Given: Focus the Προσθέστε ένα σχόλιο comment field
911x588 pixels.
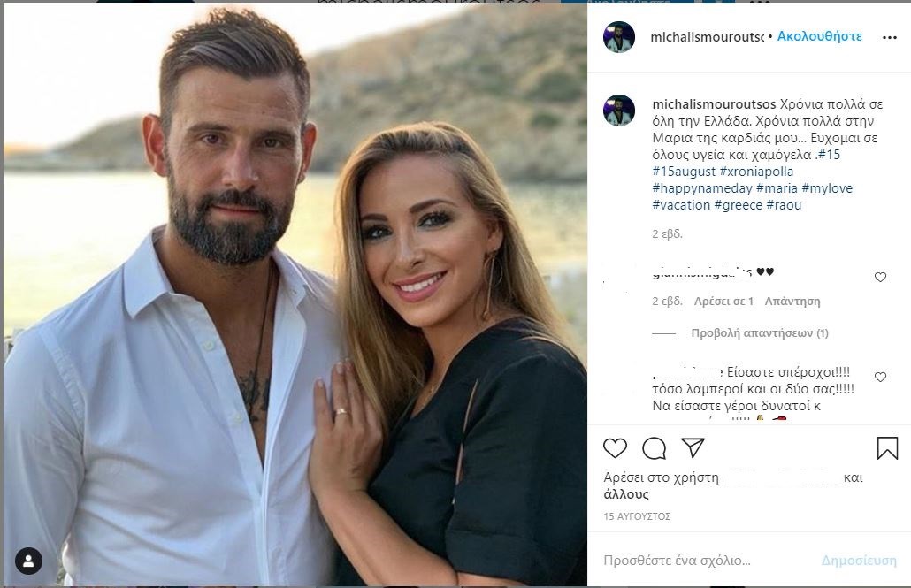Looking at the screenshot, I should click(x=708, y=561).
